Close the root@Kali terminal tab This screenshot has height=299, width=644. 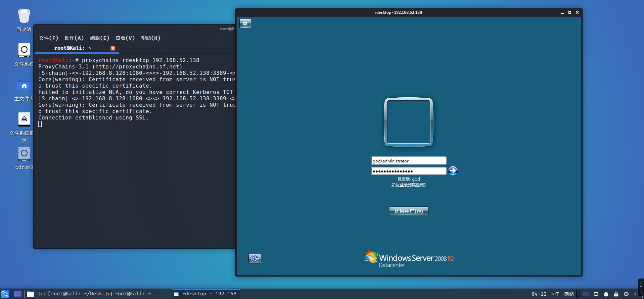113,48
